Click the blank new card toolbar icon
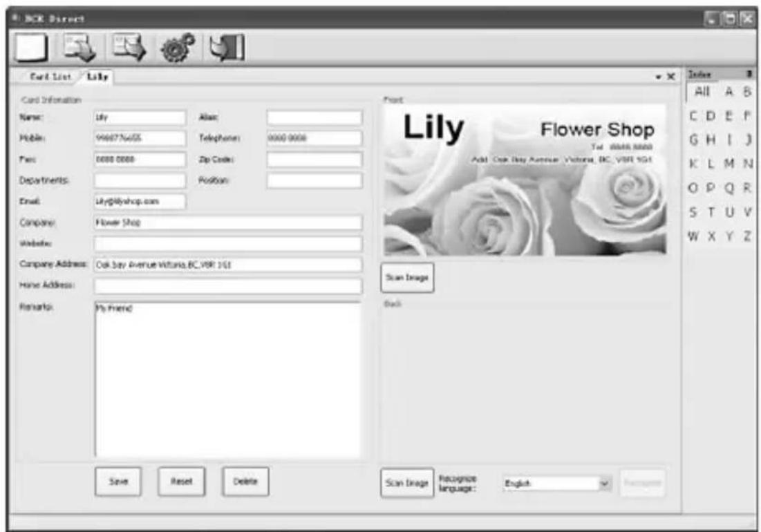 [x=32, y=48]
